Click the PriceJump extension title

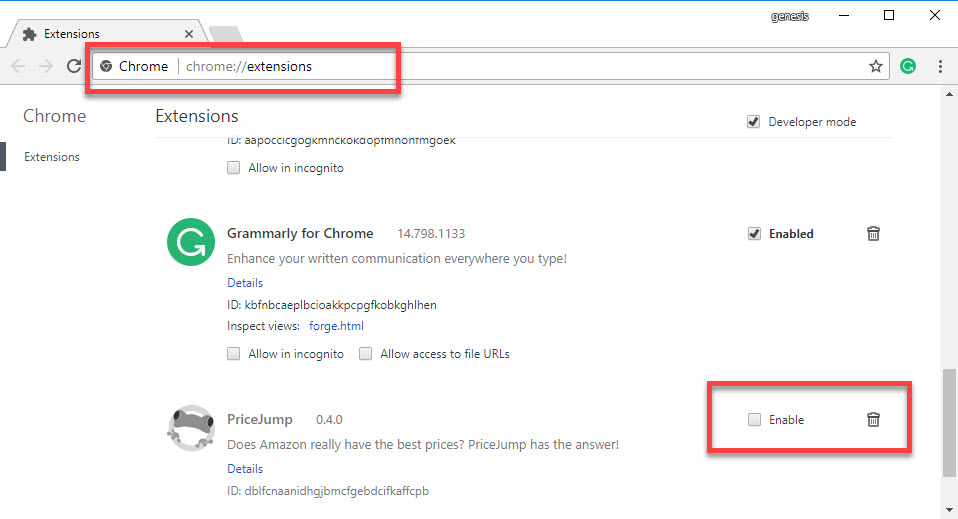pos(260,419)
